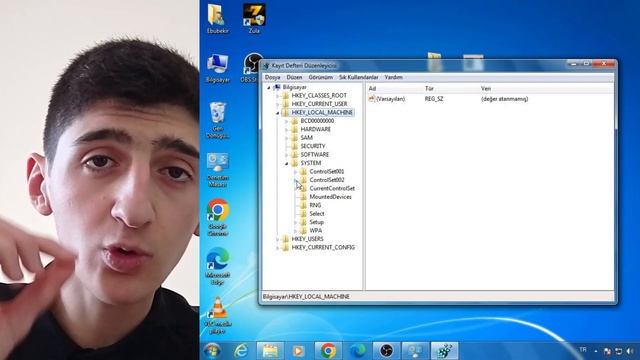Select the HKEY_CURRENT_CONFIG key
Screen dimensions: 640x360
coord(323,248)
